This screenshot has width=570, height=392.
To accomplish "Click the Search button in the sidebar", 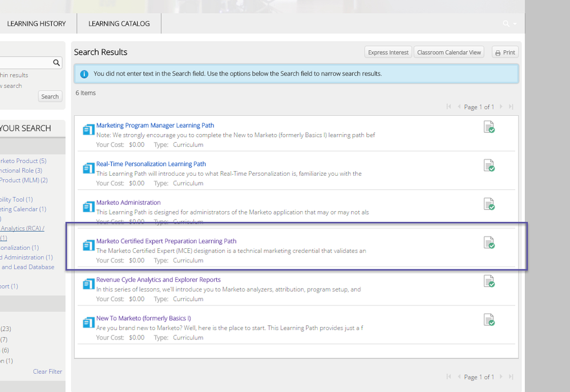I will 50,96.
